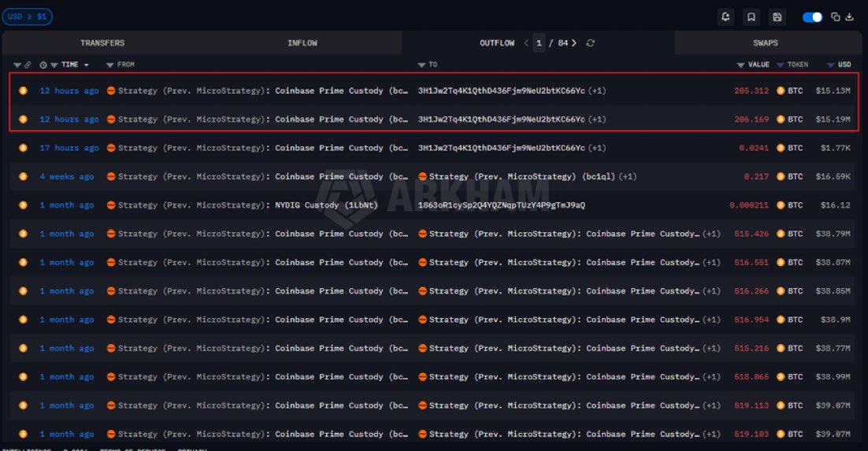
Task: Click the page number field showing 1
Action: point(540,43)
